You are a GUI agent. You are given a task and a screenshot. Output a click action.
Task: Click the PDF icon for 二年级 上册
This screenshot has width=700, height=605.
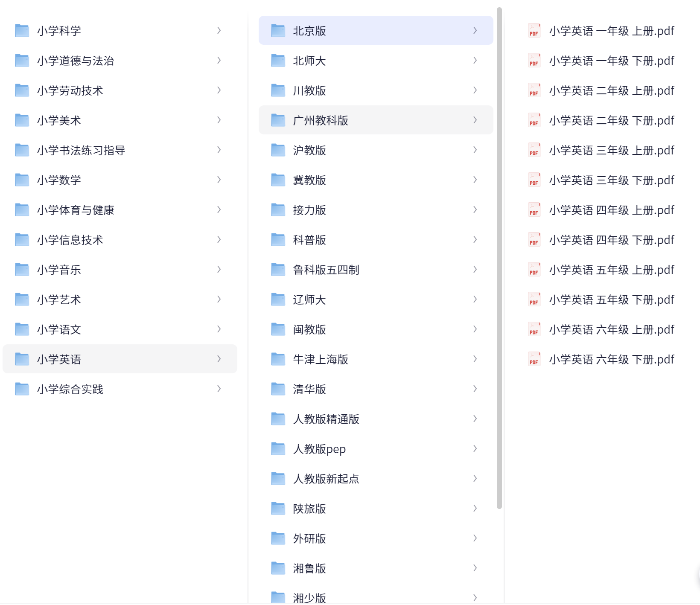point(534,90)
